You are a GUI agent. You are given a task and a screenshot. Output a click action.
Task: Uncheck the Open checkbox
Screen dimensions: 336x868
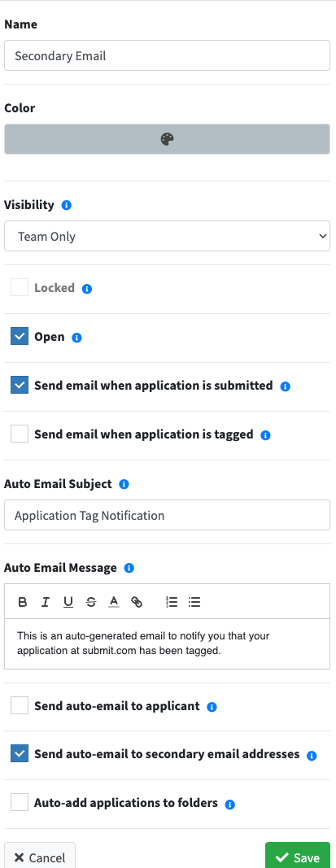[x=20, y=336]
